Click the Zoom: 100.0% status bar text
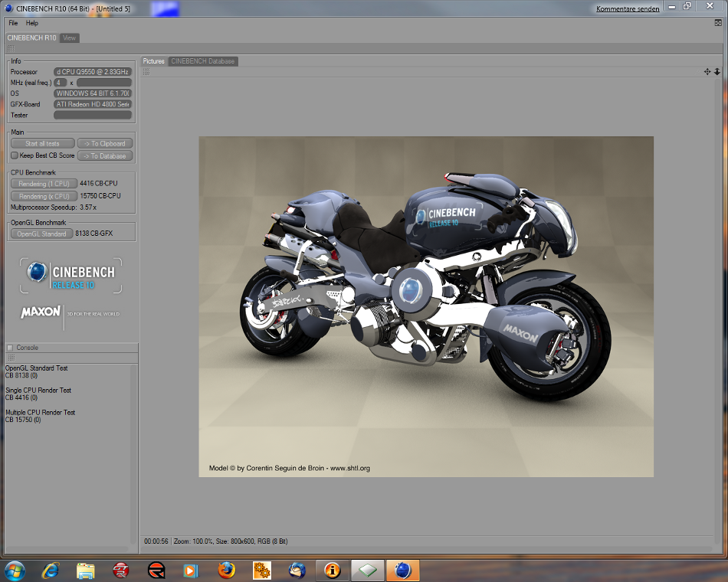The height and width of the screenshot is (582, 728). pyautogui.click(x=194, y=541)
